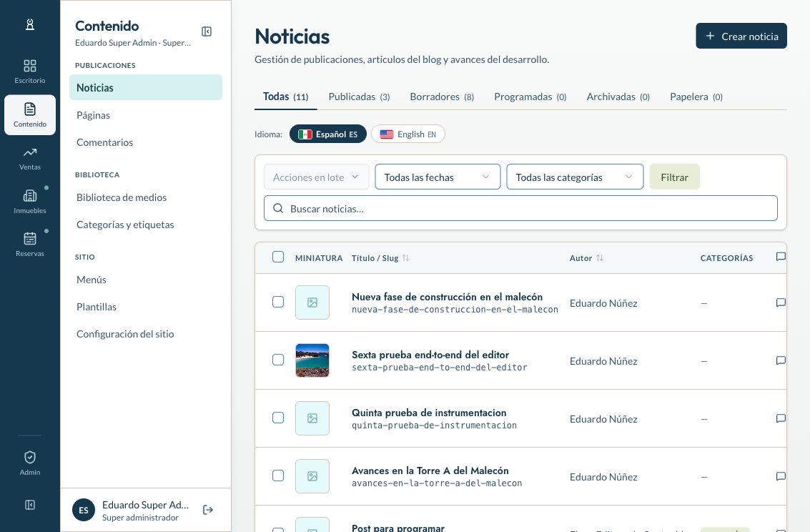810x532 pixels.
Task: Open the Acciones en lote dropdown
Action: click(x=316, y=177)
